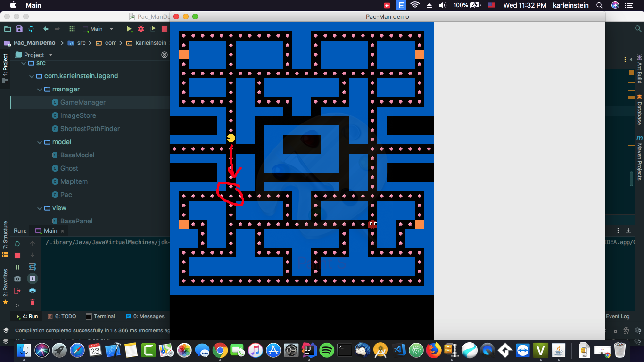This screenshot has width=644, height=362.
Task: Click the tool windows icon in status bar corner
Action: click(x=6, y=330)
